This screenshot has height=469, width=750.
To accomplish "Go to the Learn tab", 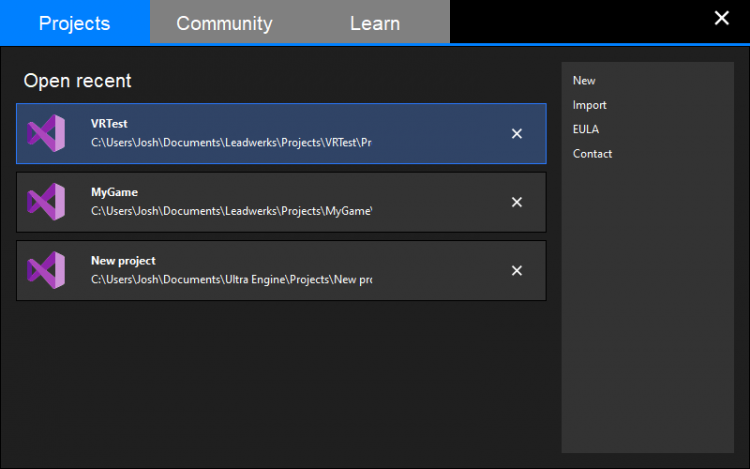I will coord(375,23).
